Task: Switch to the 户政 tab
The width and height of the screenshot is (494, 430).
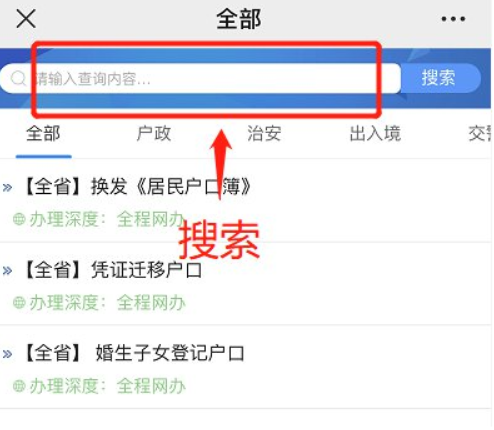Action: 154,133
